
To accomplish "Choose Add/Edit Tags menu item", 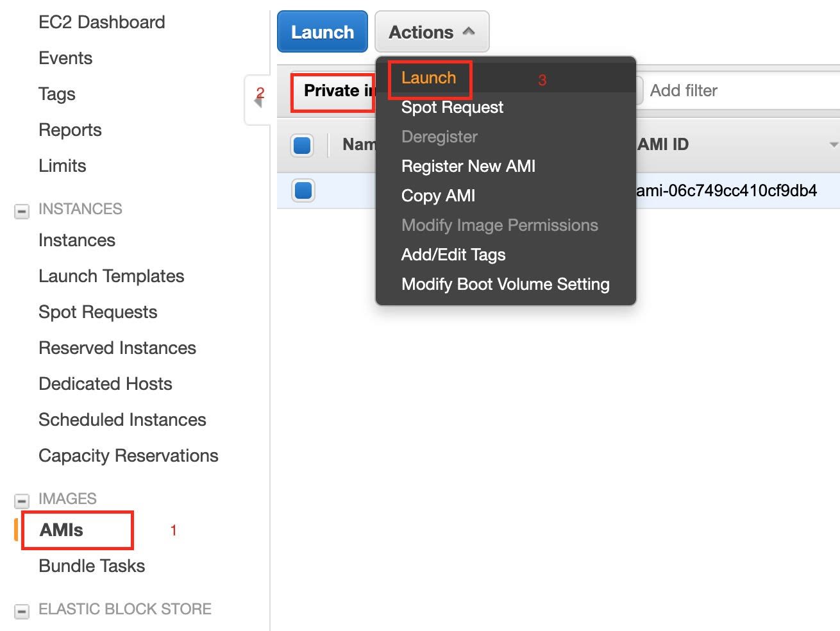I will tap(453, 255).
